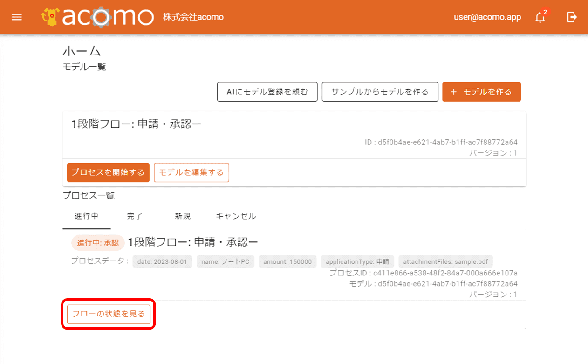This screenshot has width=588, height=364.
Task: Start a process with プロセスを開始する
Action: coord(108,172)
